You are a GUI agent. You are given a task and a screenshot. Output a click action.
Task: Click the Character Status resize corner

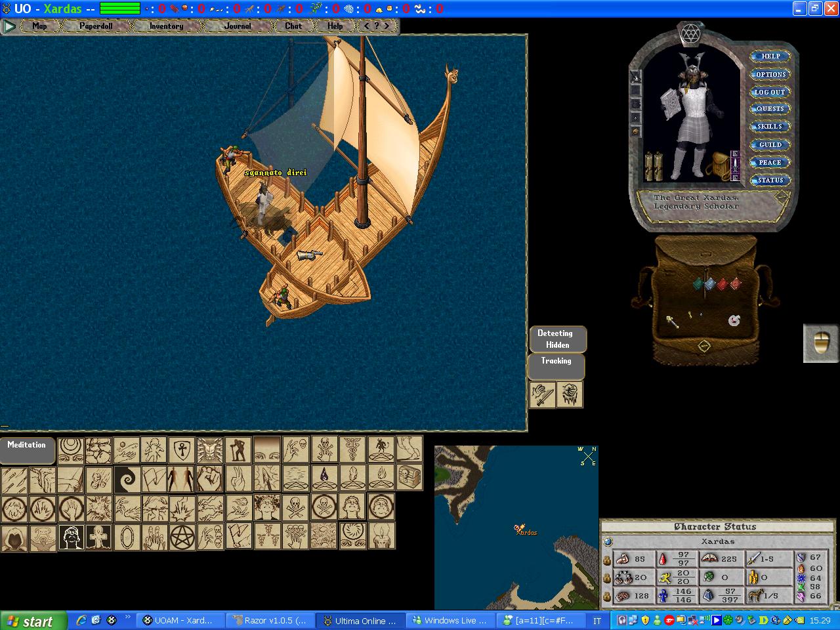click(835, 606)
